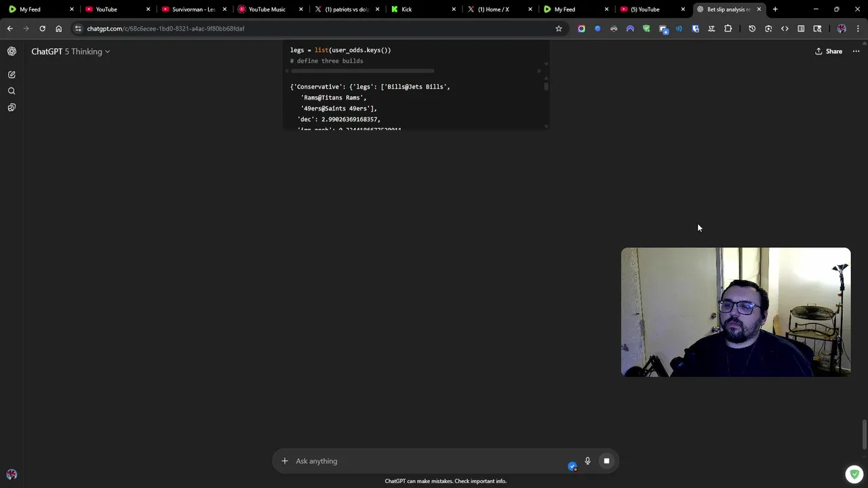This screenshot has height=488, width=868.
Task: Open the purple arc extension icon
Action: coord(630,28)
